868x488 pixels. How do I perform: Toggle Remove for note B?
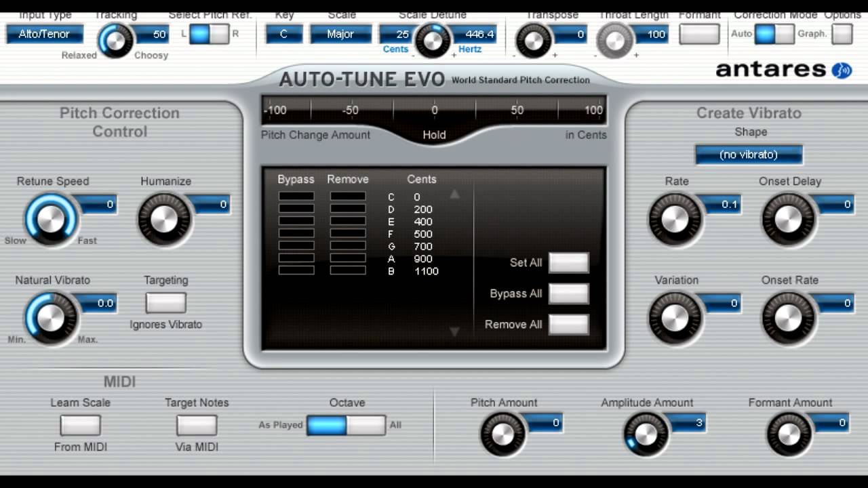pyautogui.click(x=348, y=270)
